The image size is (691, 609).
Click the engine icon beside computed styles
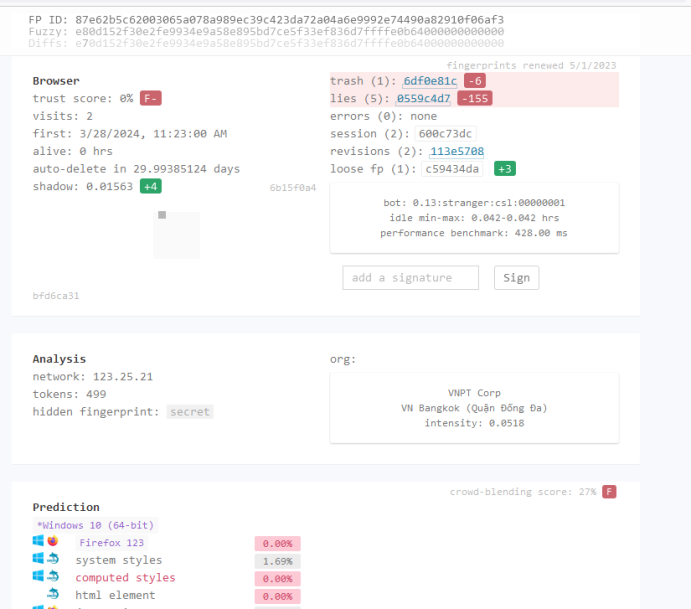(x=53, y=576)
